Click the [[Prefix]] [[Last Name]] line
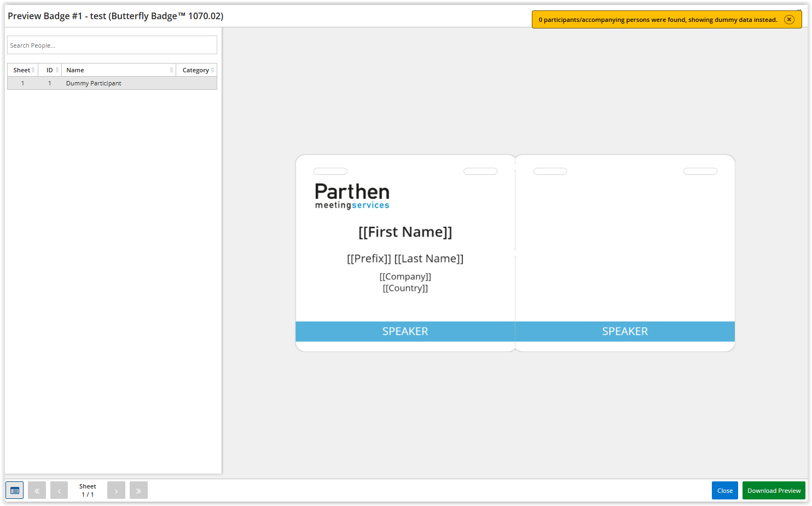 [x=405, y=258]
